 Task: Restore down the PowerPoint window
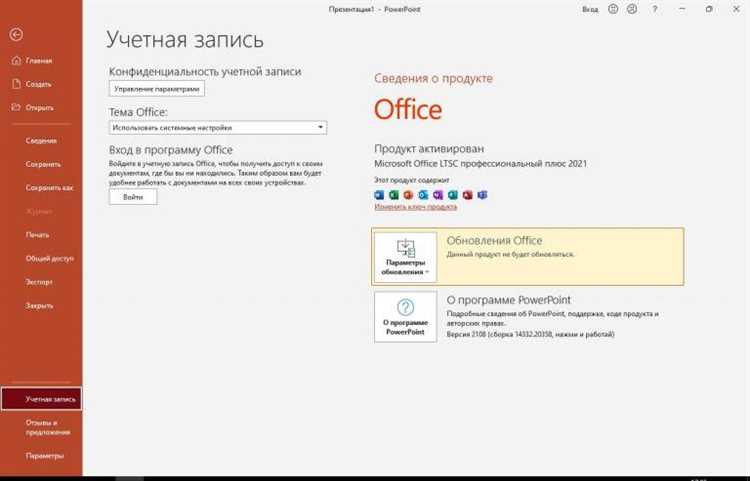(709, 9)
